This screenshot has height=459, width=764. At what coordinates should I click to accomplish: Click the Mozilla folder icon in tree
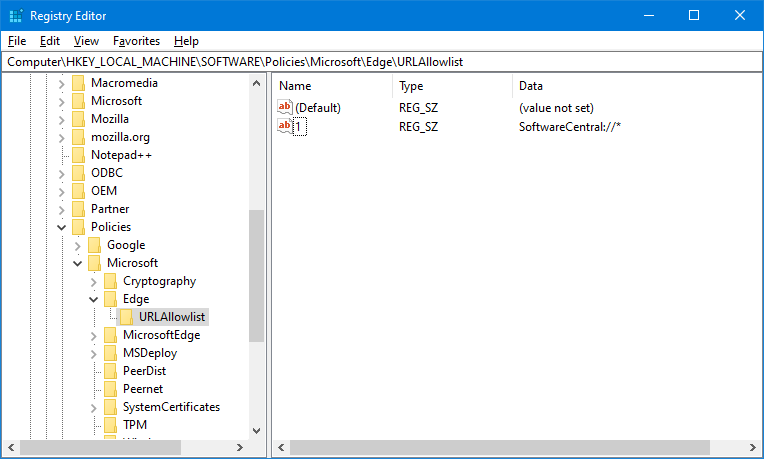79,119
